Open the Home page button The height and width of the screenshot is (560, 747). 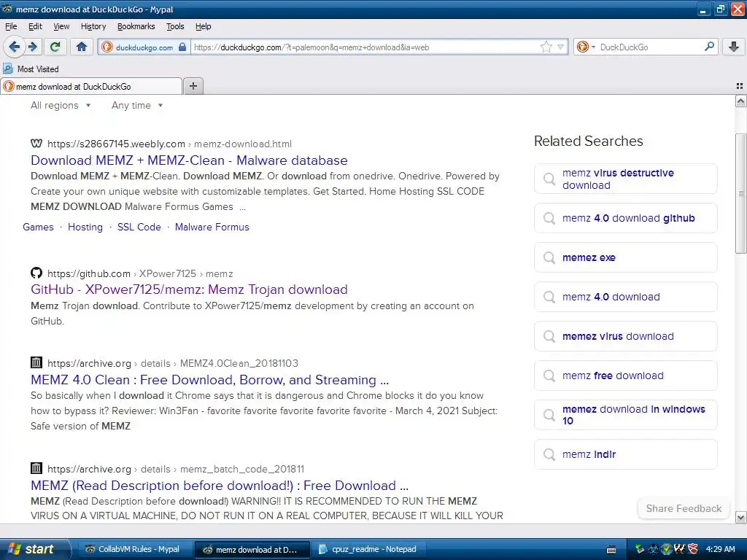[x=82, y=47]
